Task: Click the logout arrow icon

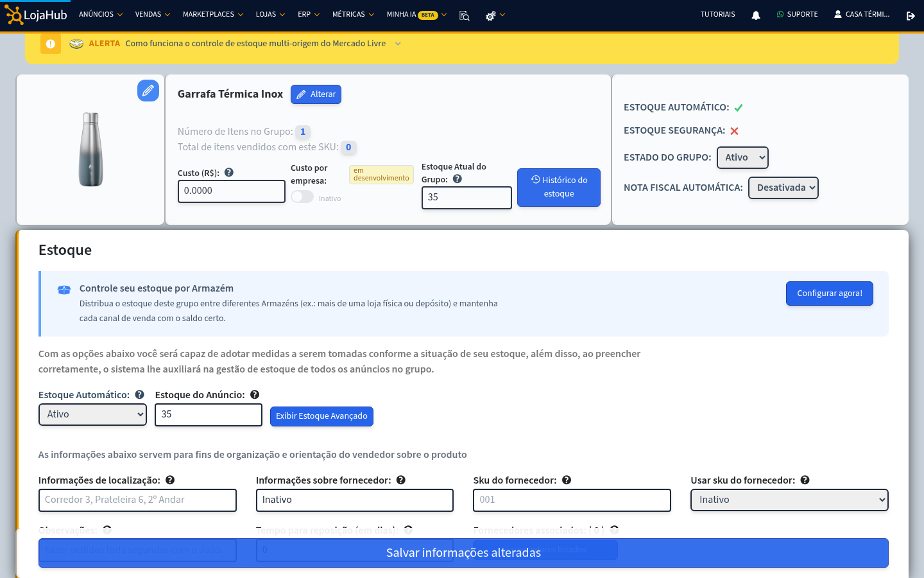Action: click(x=911, y=15)
